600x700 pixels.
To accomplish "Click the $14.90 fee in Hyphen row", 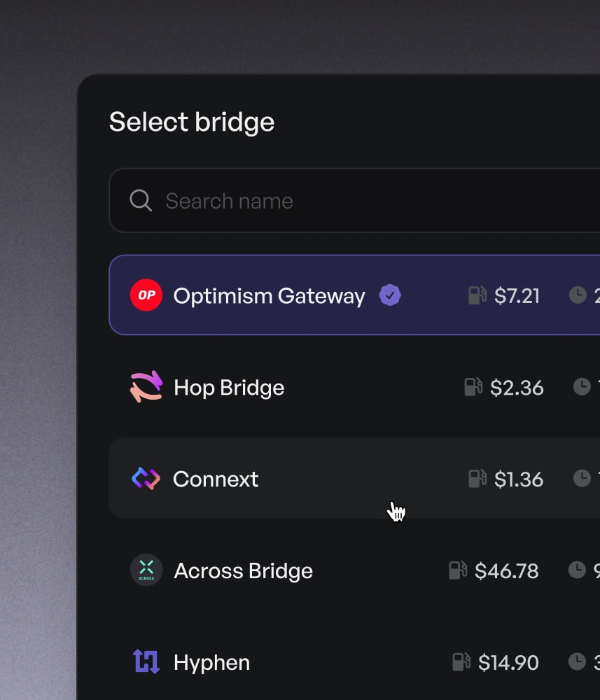I will (x=508, y=662).
